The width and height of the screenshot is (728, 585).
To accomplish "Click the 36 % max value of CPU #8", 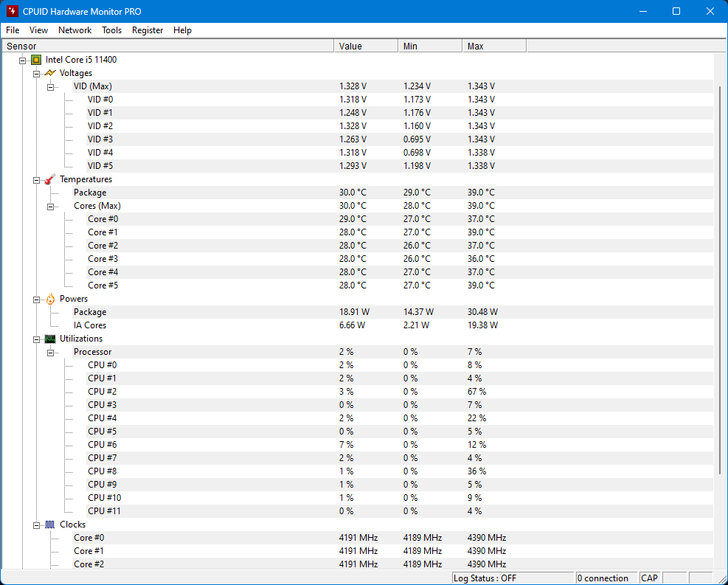I will [476, 471].
